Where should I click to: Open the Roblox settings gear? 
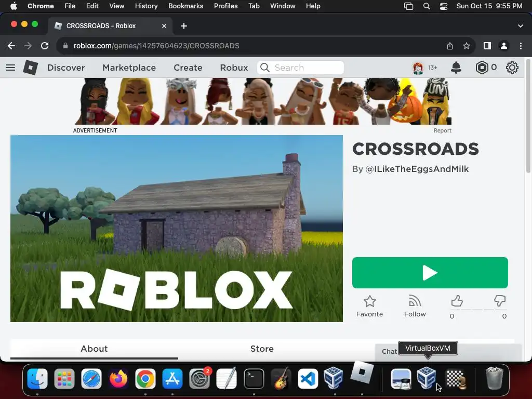point(512,68)
